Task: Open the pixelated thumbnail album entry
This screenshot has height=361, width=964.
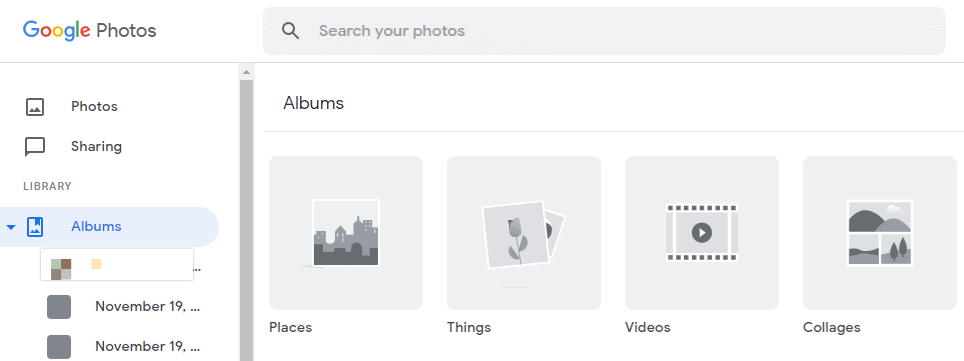Action: pos(117,264)
